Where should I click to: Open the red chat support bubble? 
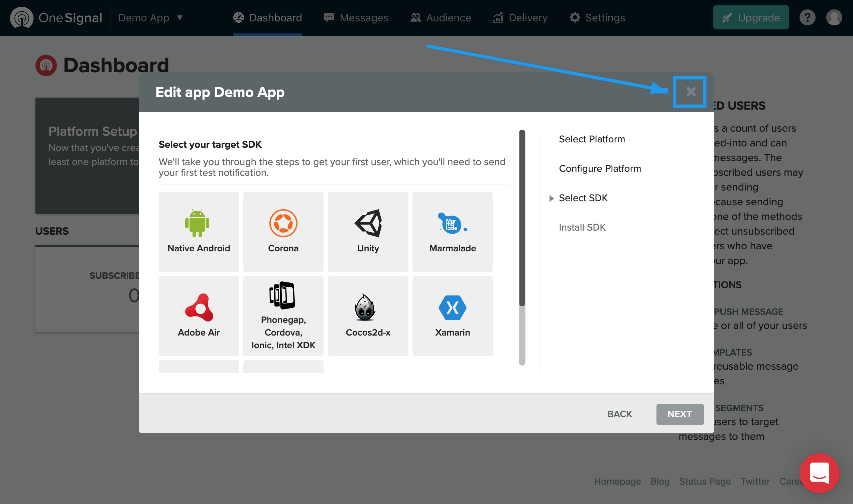[819, 473]
